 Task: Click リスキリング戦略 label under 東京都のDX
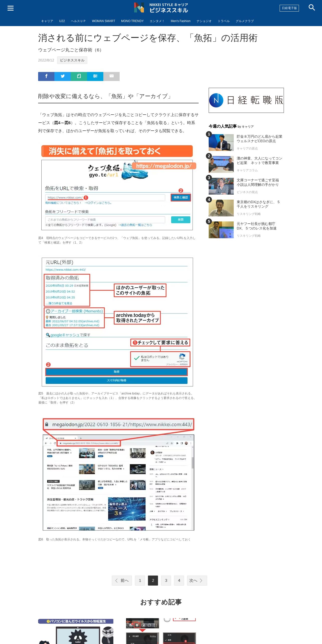point(249,214)
